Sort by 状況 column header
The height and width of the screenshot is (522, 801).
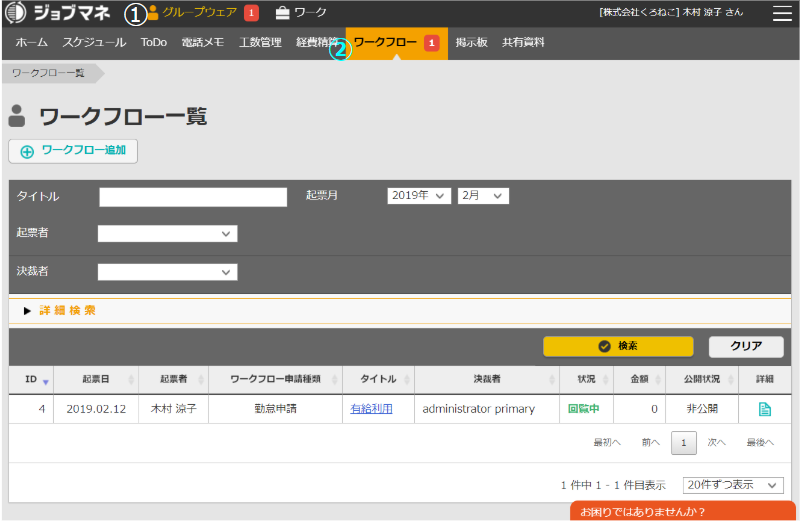coord(586,379)
